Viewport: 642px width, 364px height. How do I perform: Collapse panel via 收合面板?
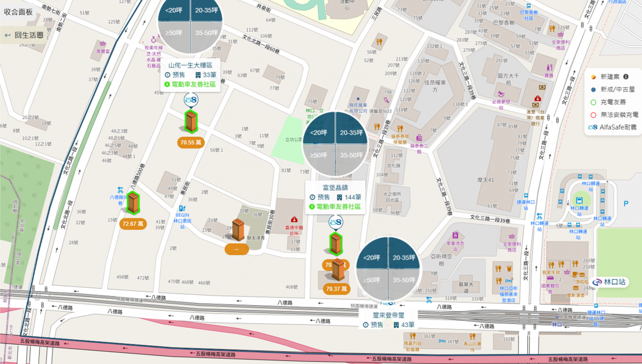19,11
